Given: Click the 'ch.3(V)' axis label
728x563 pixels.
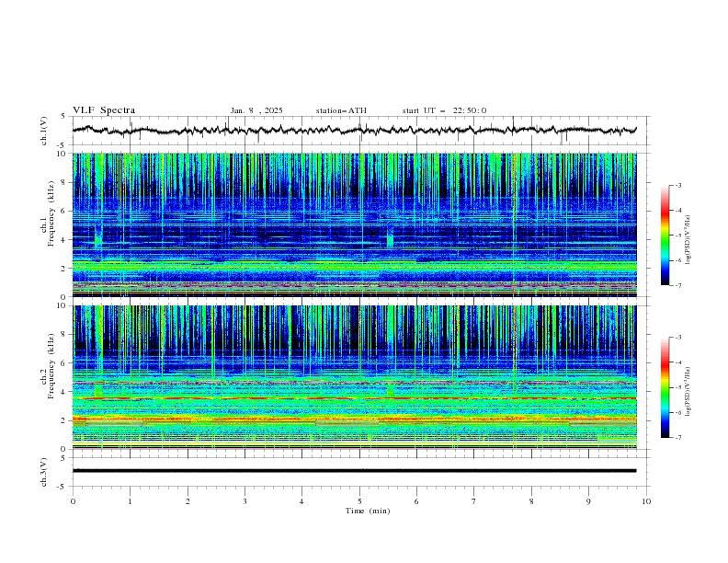Looking at the screenshot, I should point(44,472).
